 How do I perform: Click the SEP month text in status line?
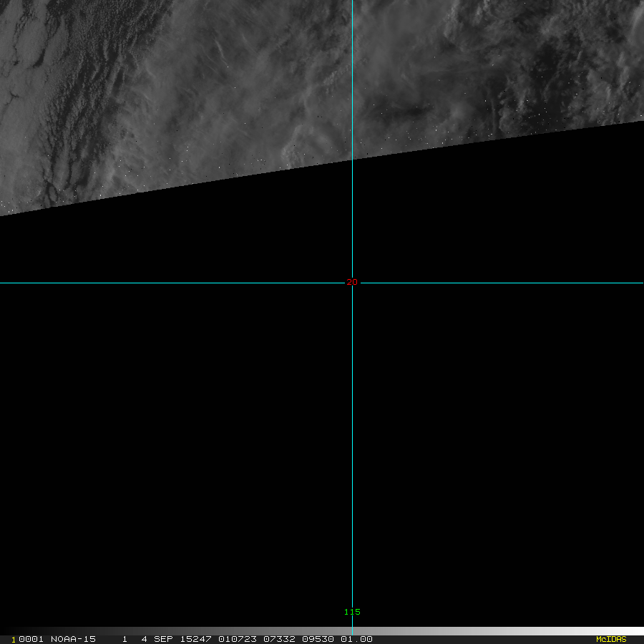163,639
